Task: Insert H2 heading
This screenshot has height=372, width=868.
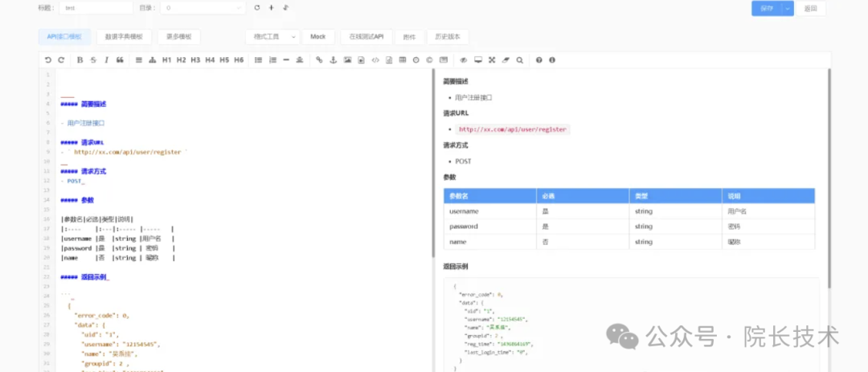Action: point(181,59)
